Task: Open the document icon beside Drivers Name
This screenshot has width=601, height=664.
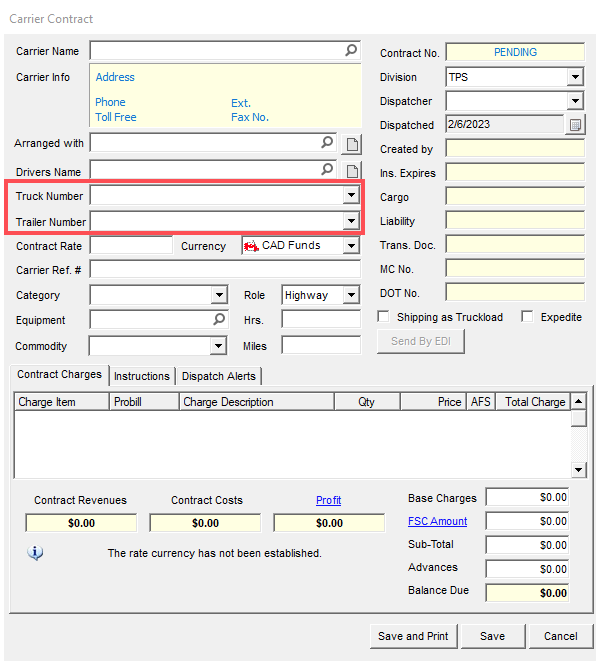Action: [351, 171]
